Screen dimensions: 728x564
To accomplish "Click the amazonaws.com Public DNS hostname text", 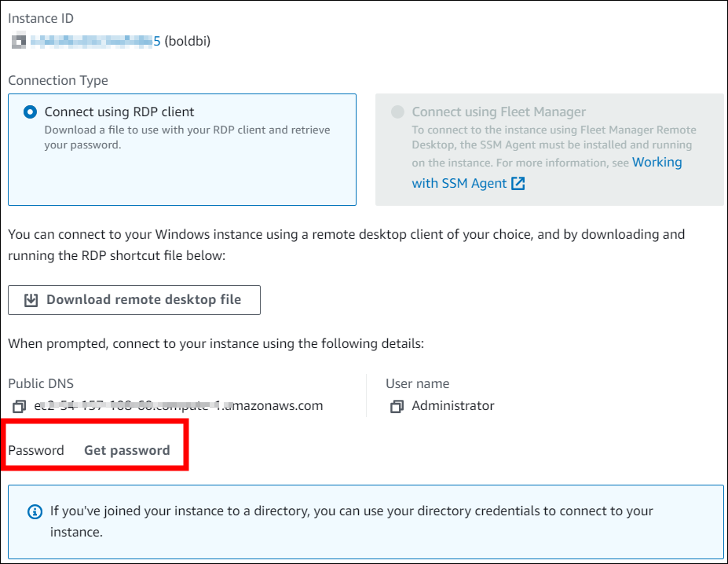I will point(178,406).
